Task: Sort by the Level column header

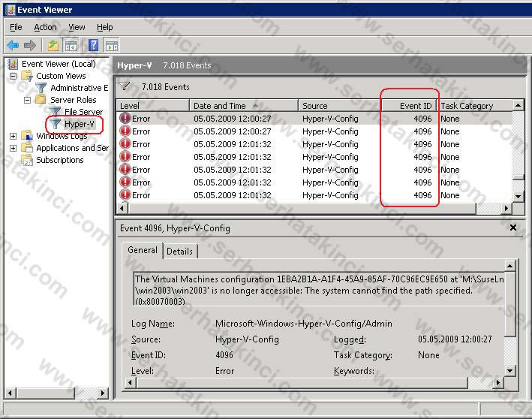Action: tap(152, 106)
